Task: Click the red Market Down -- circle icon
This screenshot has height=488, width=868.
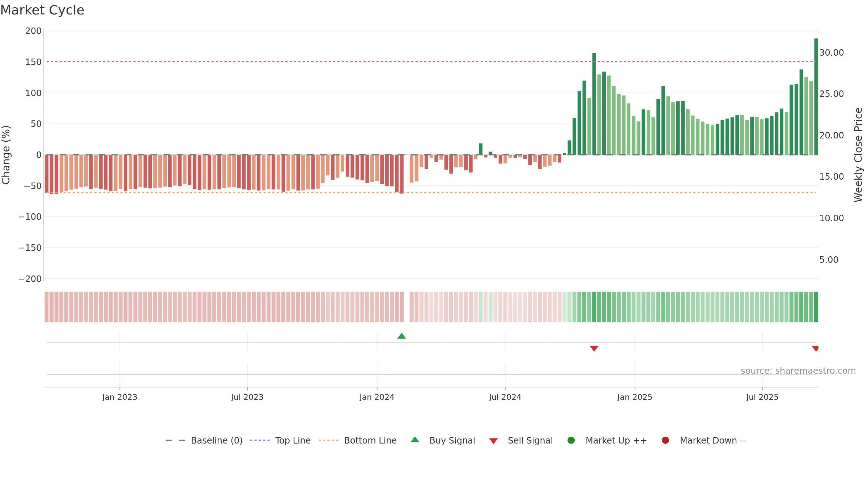Action: tap(665, 440)
